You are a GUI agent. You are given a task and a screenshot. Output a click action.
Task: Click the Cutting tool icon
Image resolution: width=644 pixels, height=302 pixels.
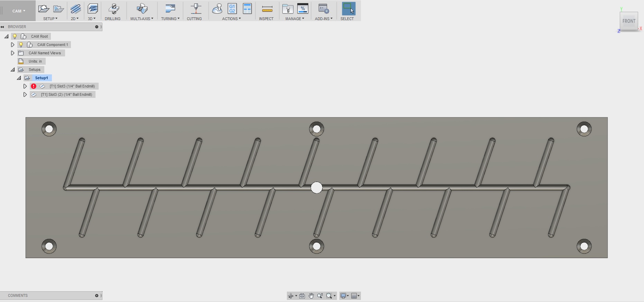(196, 9)
